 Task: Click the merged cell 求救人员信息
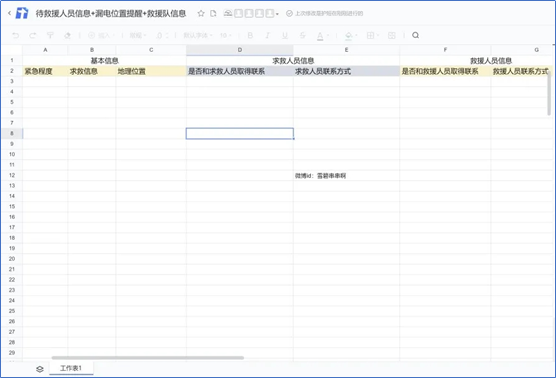click(293, 61)
